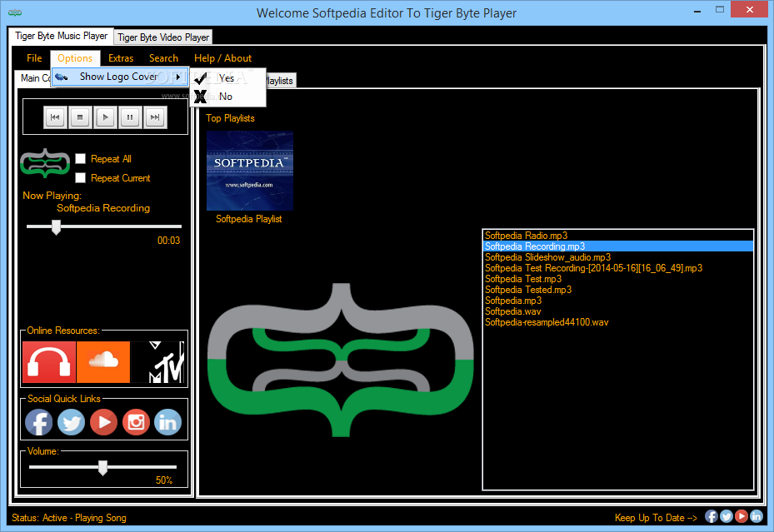Click the Now Playing song title

103,208
